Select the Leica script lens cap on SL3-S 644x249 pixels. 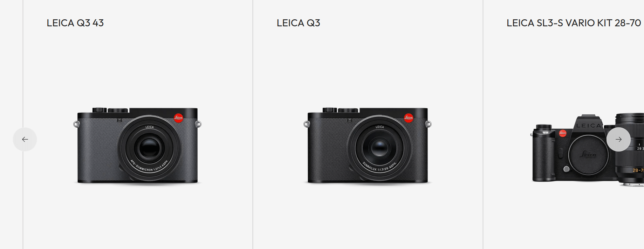pyautogui.click(x=588, y=154)
